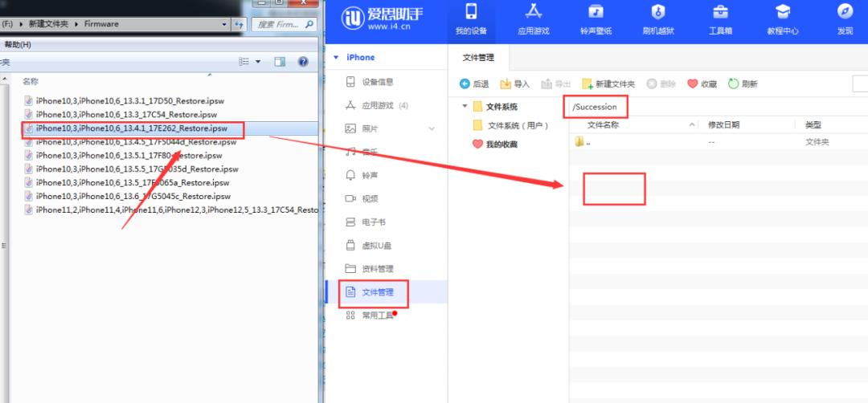Click the Explorer address bar refresh button
868x403 pixels.
coord(239,24)
